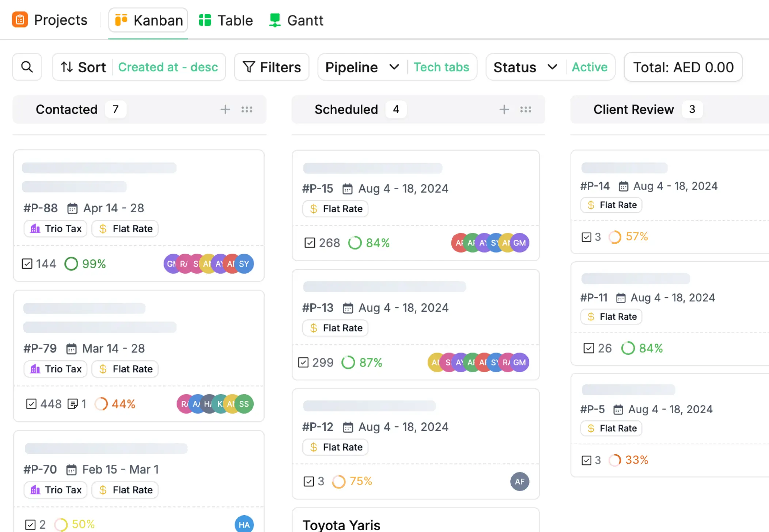
Task: Click tasks checkbox showing 268 on #P-15
Action: tap(310, 243)
